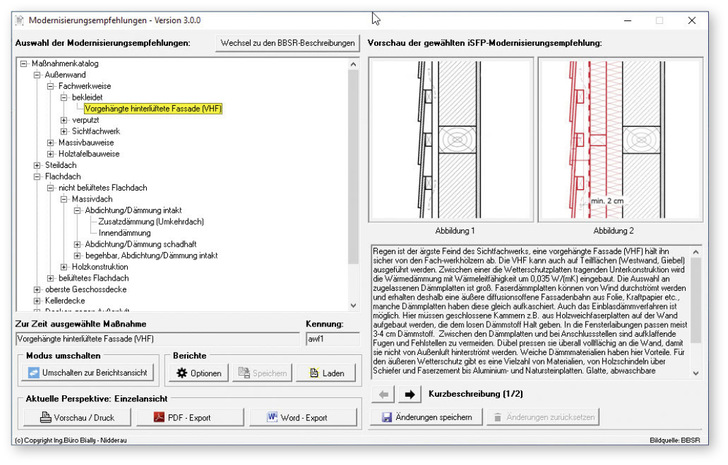The image size is (728, 465).
Task: Select the Innendämmung tree entry
Action: (x=124, y=232)
